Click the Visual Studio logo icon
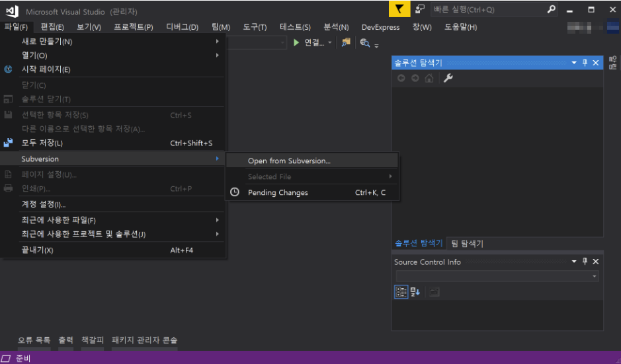This screenshot has width=621, height=364. tap(12, 11)
